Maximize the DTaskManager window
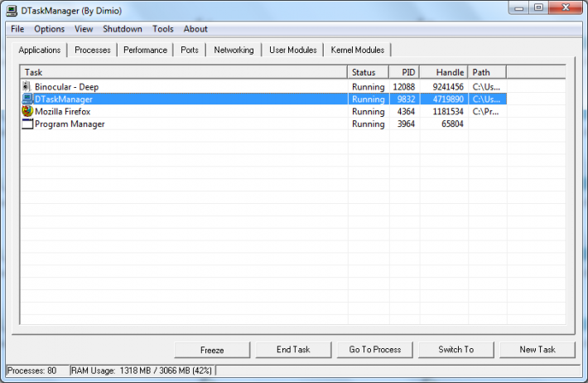 click(x=538, y=8)
